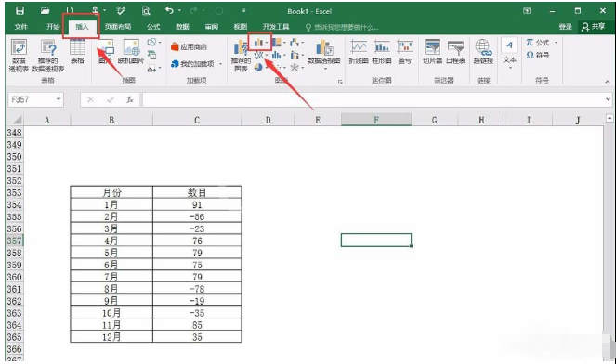Image resolution: width=616 pixels, height=364 pixels.
Task: Insert a 盈亏 win/loss sparkline
Action: point(405,51)
